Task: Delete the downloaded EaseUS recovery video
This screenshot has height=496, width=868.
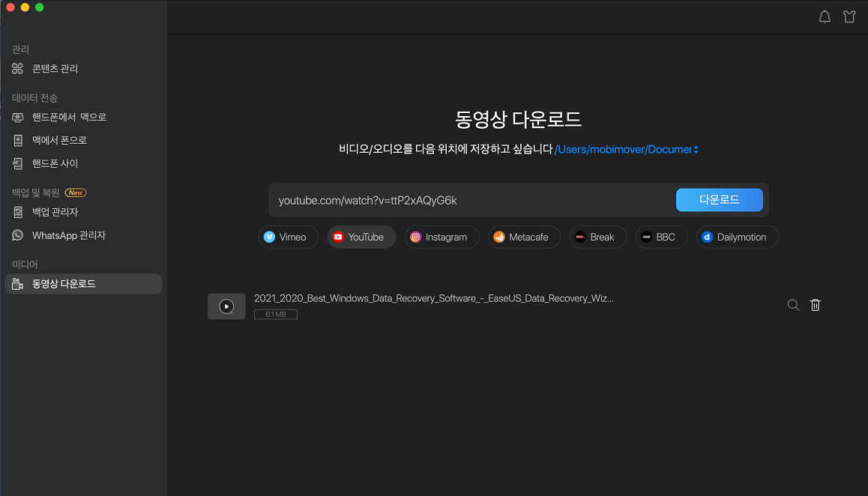Action: click(x=816, y=305)
